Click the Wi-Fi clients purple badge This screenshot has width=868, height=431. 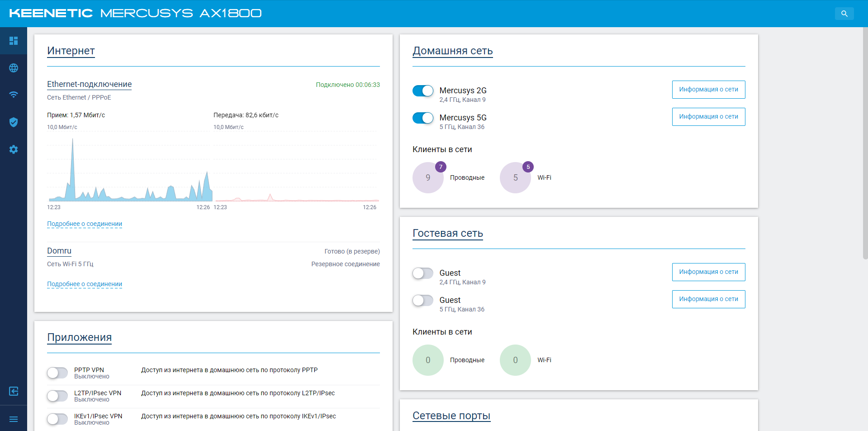pos(528,167)
